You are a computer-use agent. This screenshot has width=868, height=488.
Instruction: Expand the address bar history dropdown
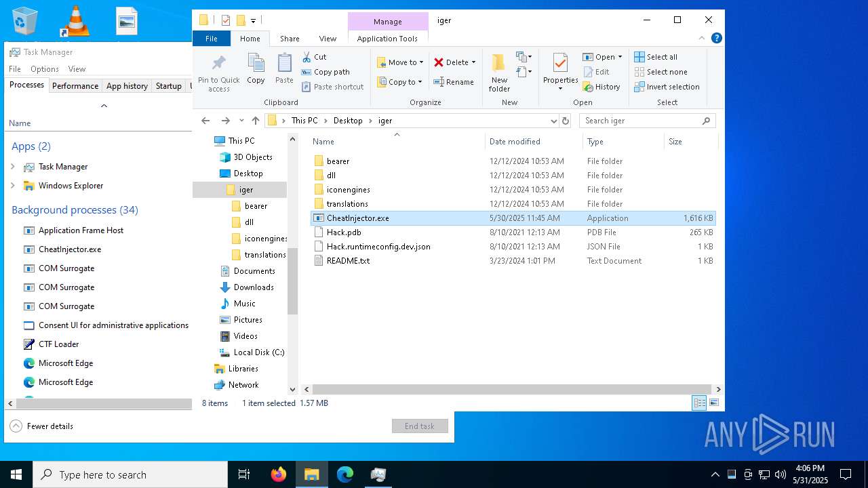coord(554,121)
